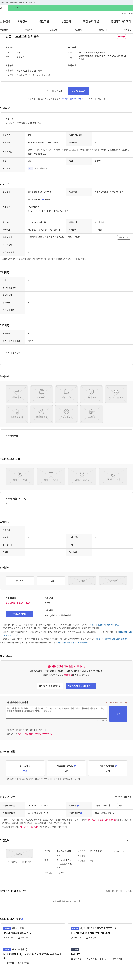Click top 고용24 입사지원 button
Screen dimensions: 133x980
(79, 91)
